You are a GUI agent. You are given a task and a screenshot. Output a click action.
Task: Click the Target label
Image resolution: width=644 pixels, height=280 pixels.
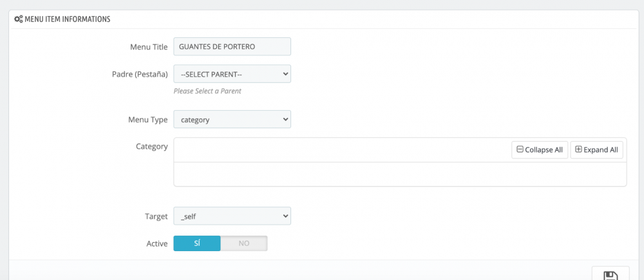click(x=156, y=216)
